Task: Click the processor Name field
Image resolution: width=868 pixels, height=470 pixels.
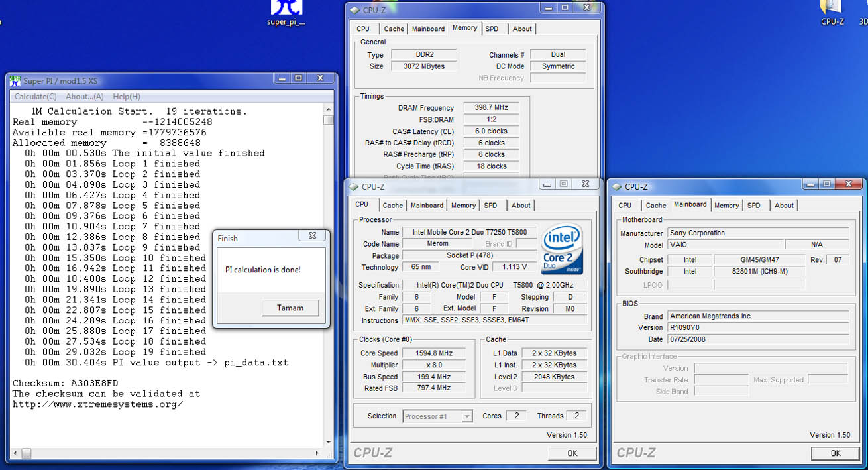Action: point(468,232)
